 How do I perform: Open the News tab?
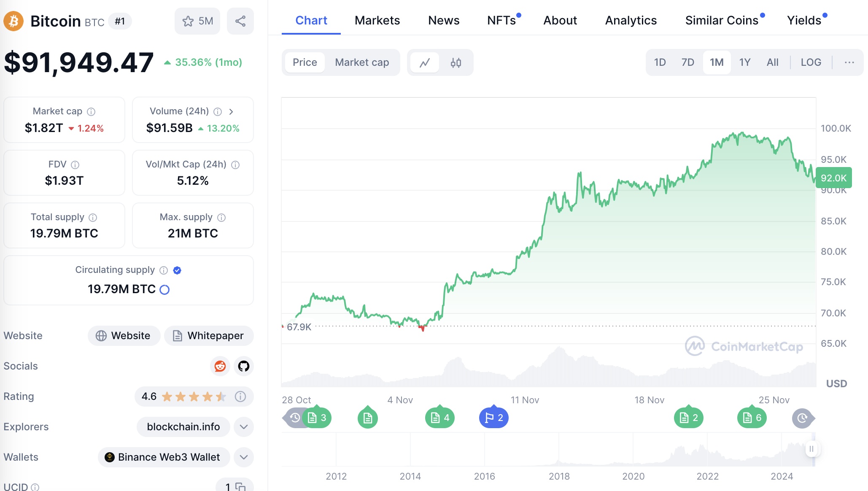pos(444,20)
